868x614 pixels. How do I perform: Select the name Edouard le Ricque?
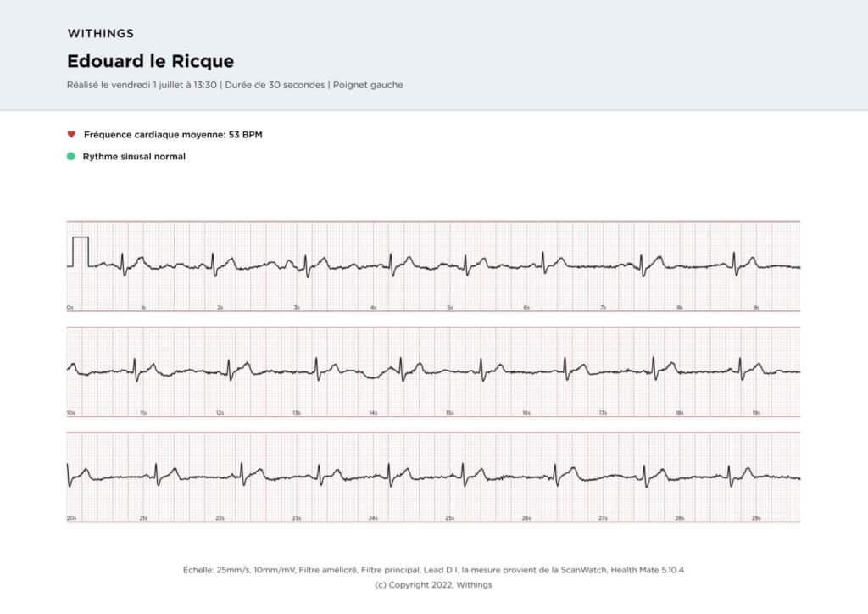pyautogui.click(x=151, y=61)
